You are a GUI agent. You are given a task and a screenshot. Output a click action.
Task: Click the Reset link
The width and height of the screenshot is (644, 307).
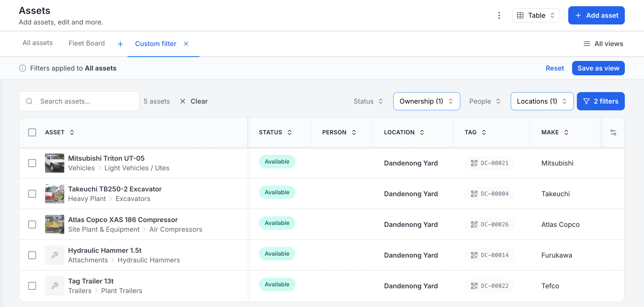[x=555, y=68]
